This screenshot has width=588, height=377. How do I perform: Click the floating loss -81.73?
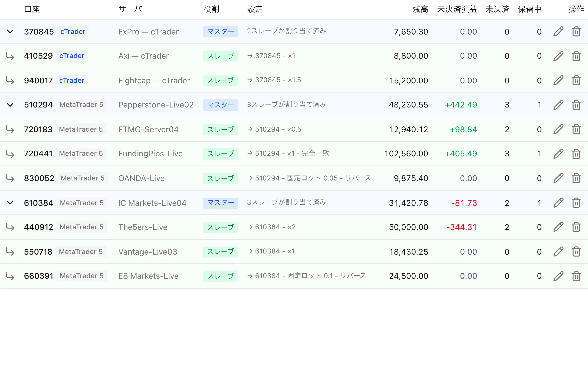(464, 203)
